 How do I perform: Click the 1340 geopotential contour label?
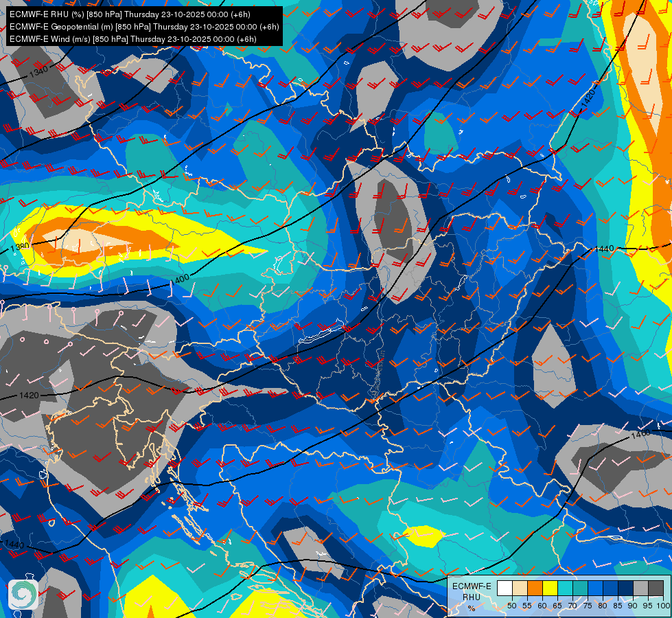point(38,71)
